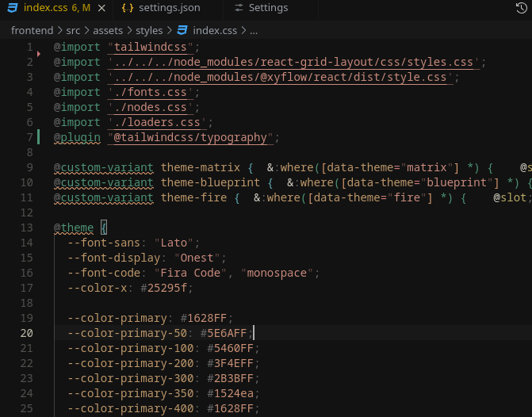Click the theme-fire variant name
This screenshot has height=417, width=532.
[x=193, y=197]
